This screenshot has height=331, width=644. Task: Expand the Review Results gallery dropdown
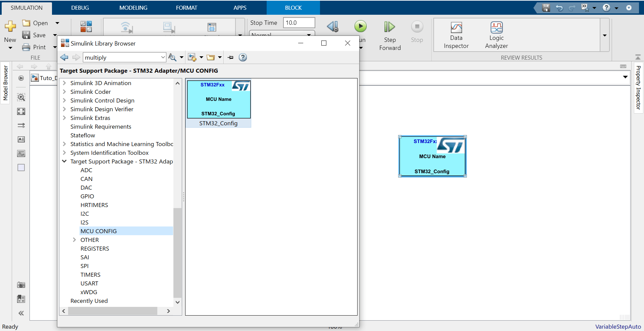(x=604, y=35)
